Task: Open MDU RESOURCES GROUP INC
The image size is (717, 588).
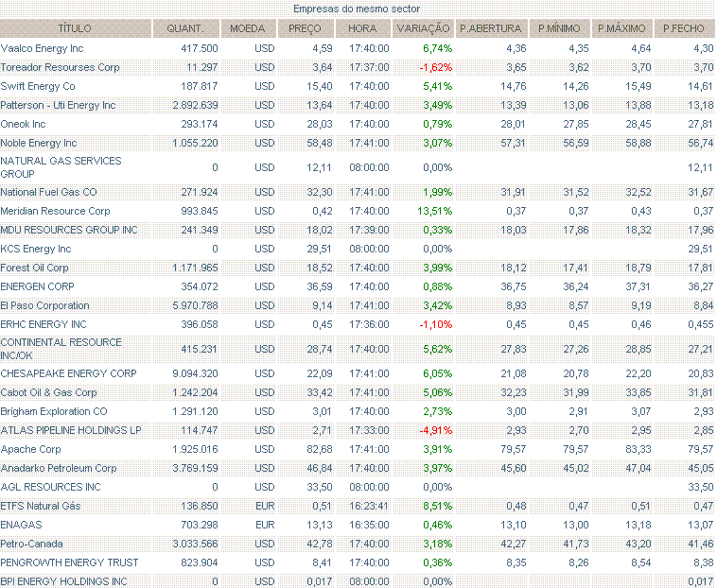Action: pyautogui.click(x=69, y=231)
